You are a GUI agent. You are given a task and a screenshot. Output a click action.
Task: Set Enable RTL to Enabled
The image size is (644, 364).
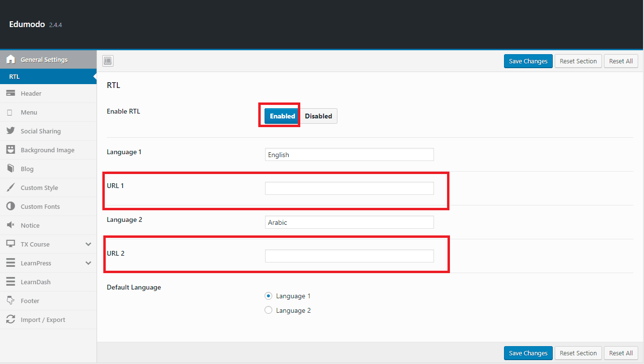click(282, 116)
